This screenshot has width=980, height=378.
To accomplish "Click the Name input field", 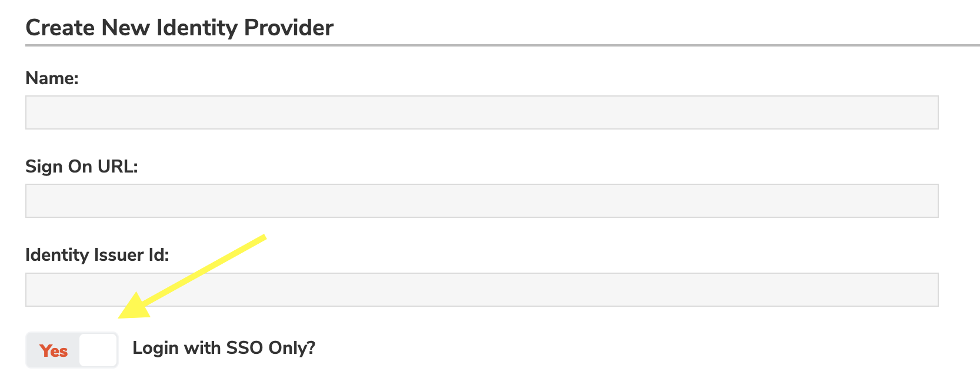I will click(481, 112).
